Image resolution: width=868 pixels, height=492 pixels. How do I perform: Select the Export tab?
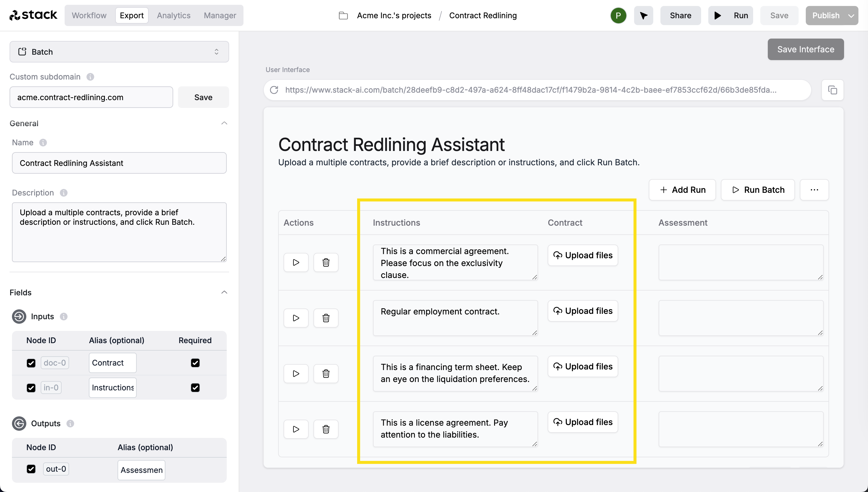(x=131, y=16)
